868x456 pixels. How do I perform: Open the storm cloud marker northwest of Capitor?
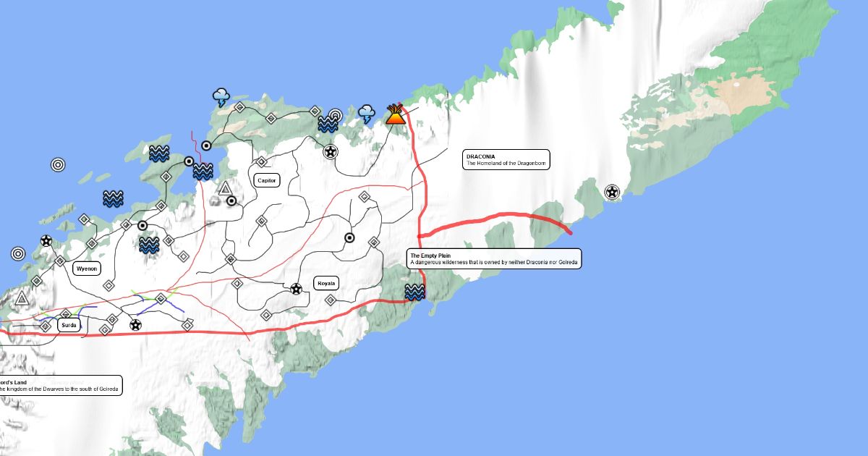221,97
